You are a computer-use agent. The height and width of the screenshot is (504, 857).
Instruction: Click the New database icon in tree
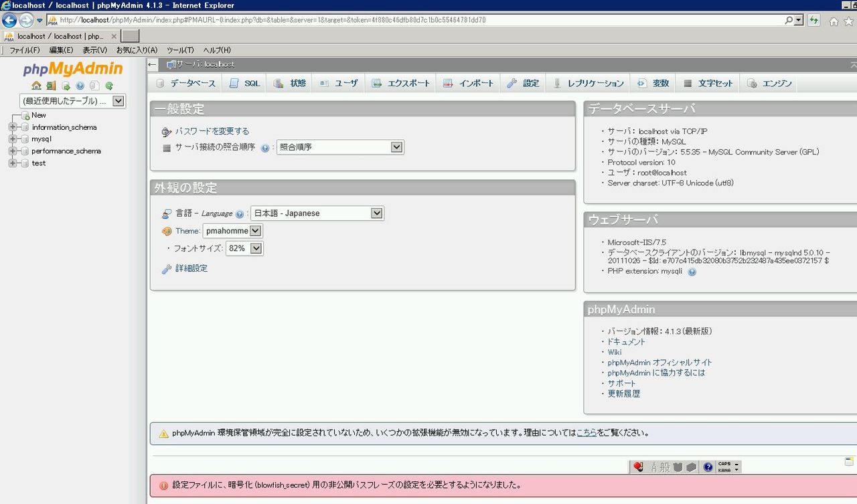pyautogui.click(x=25, y=115)
